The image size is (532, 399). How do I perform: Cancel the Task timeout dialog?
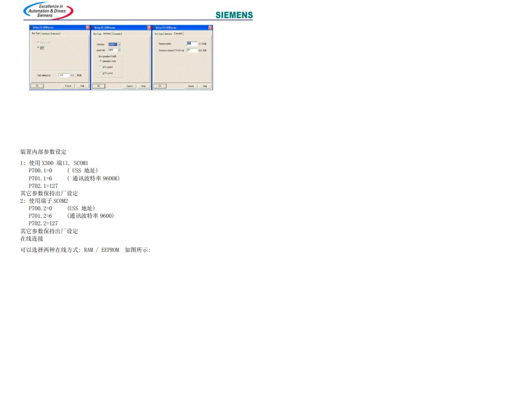click(68, 86)
